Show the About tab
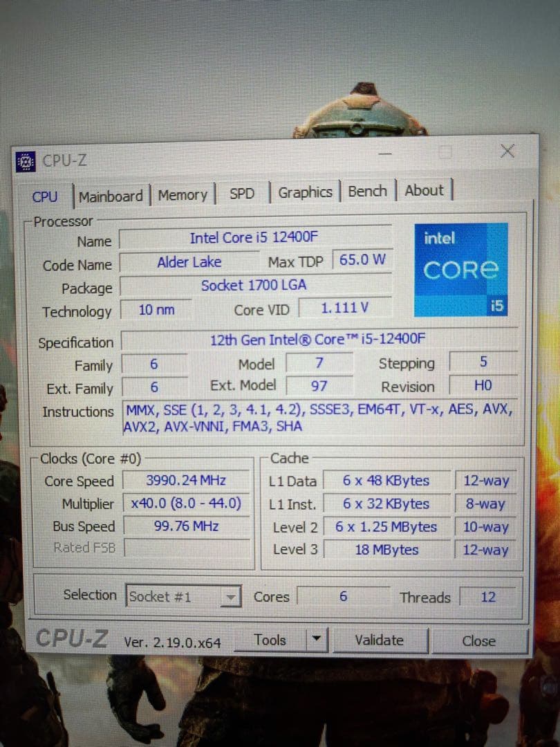The height and width of the screenshot is (747, 560). 424,190
